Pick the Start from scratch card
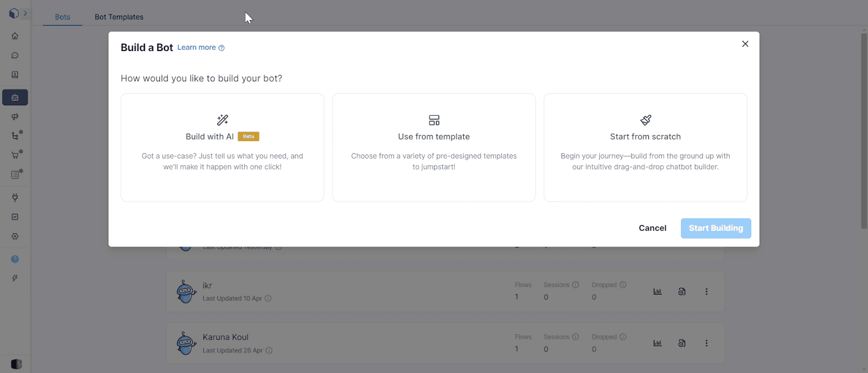 (645, 147)
